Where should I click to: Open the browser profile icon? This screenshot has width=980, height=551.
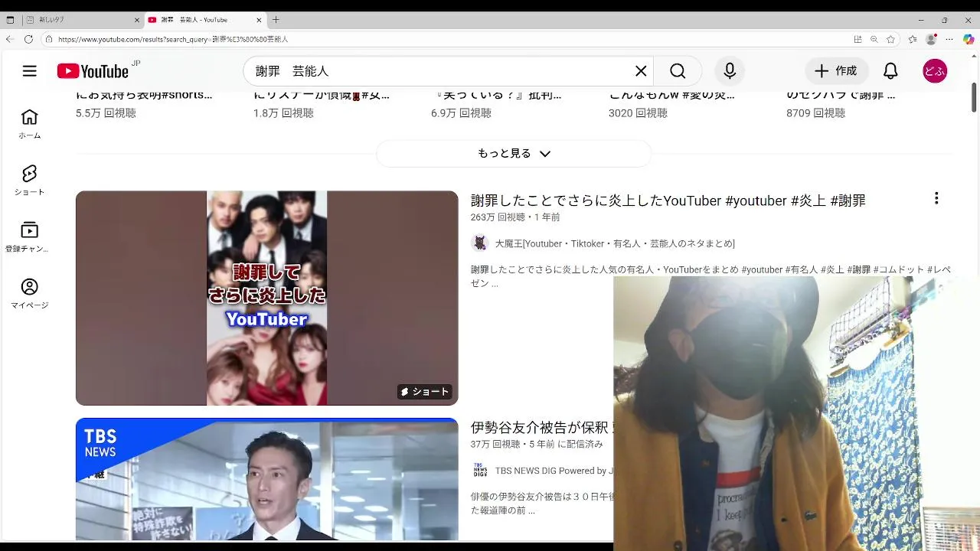tap(931, 39)
